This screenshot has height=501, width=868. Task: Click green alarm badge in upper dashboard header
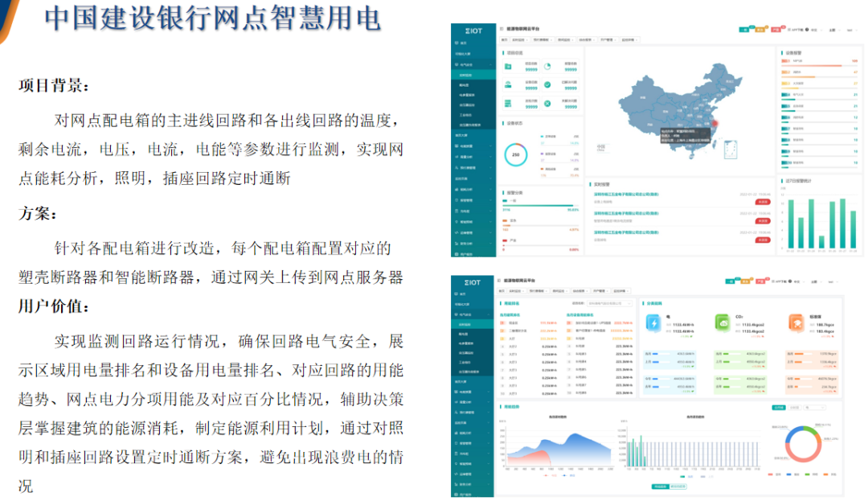(744, 30)
